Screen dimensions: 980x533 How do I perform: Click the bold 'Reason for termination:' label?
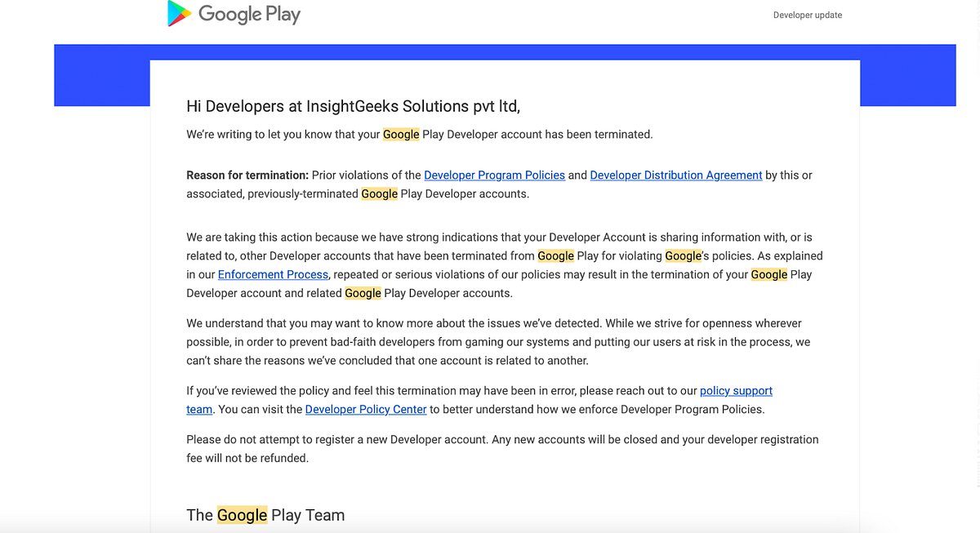(247, 175)
